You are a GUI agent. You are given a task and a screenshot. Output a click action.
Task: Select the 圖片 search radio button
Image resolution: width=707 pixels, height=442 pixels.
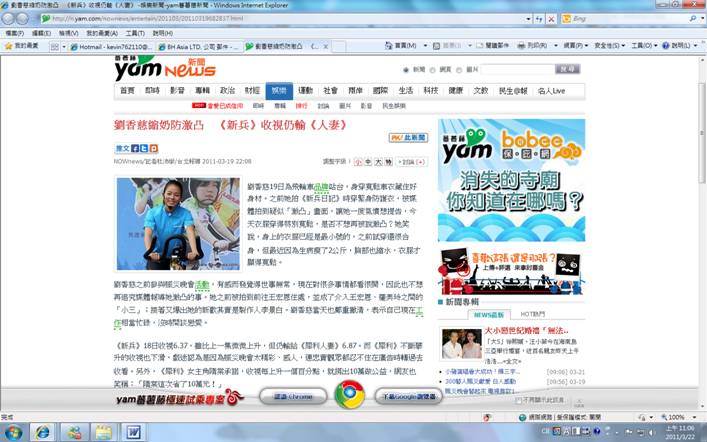click(x=459, y=70)
